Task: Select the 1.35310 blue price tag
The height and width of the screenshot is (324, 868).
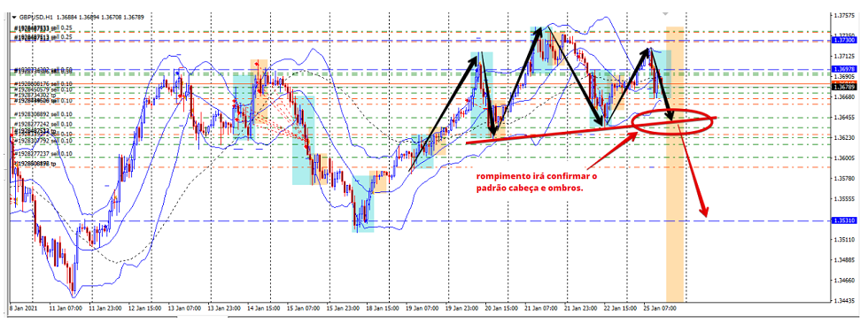Action: pyautogui.click(x=842, y=220)
